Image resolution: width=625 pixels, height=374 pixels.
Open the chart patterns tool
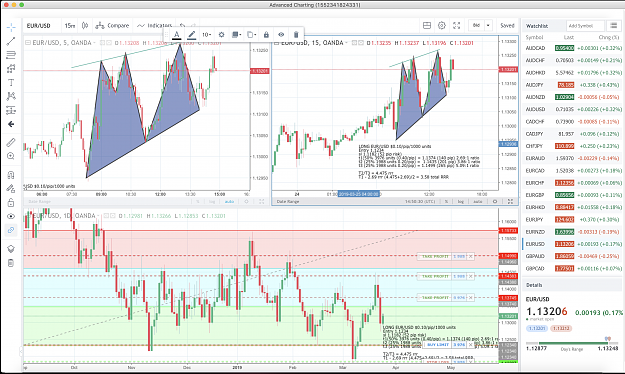[11, 96]
